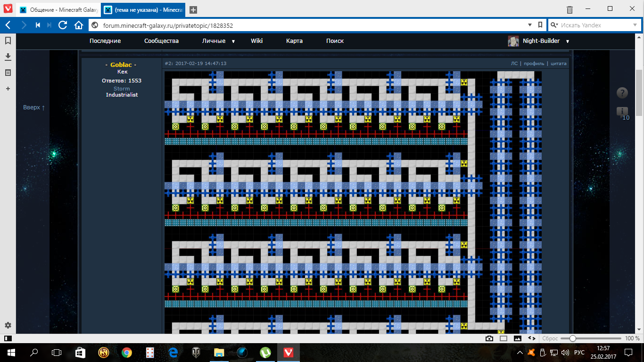
Task: Launch World of Tanks from taskbar
Action: (x=195, y=352)
